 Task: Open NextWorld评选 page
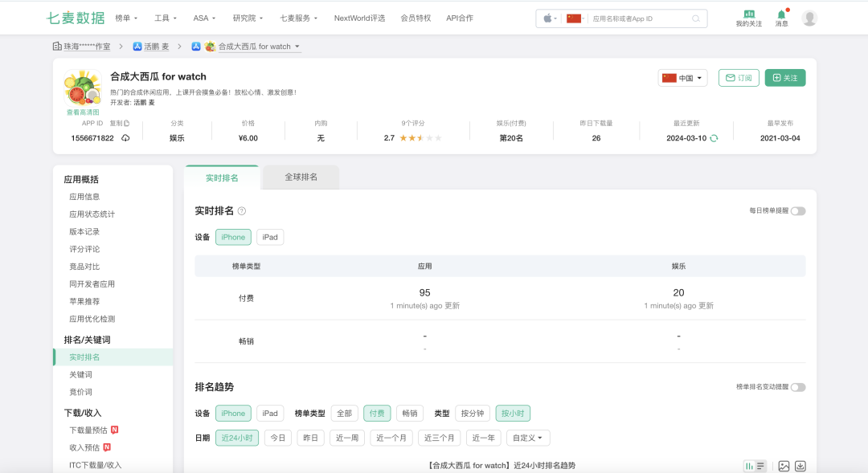tap(359, 18)
